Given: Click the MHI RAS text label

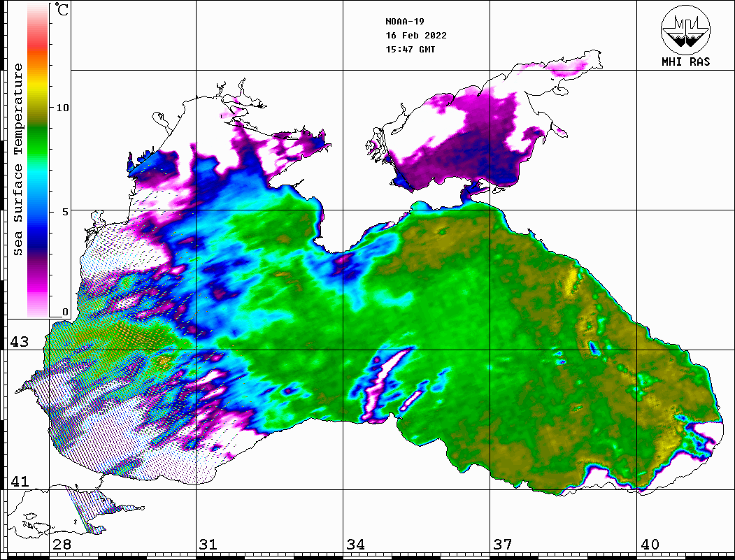Looking at the screenshot, I should pos(685,62).
